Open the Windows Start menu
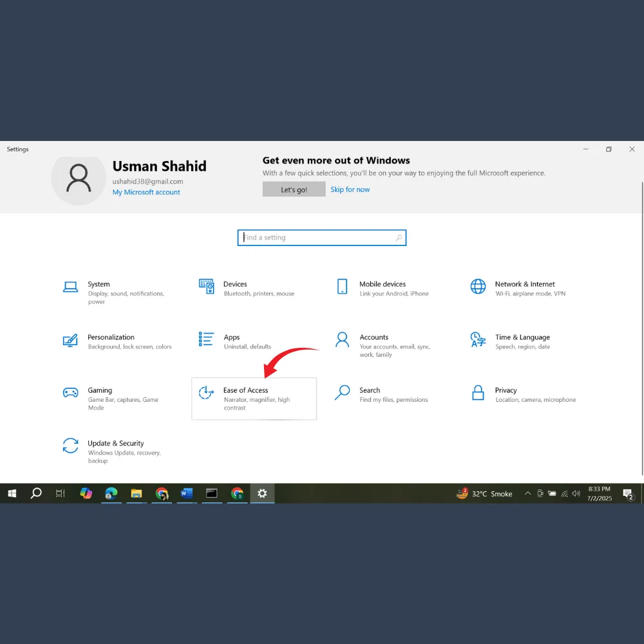The height and width of the screenshot is (644, 644). [x=12, y=493]
